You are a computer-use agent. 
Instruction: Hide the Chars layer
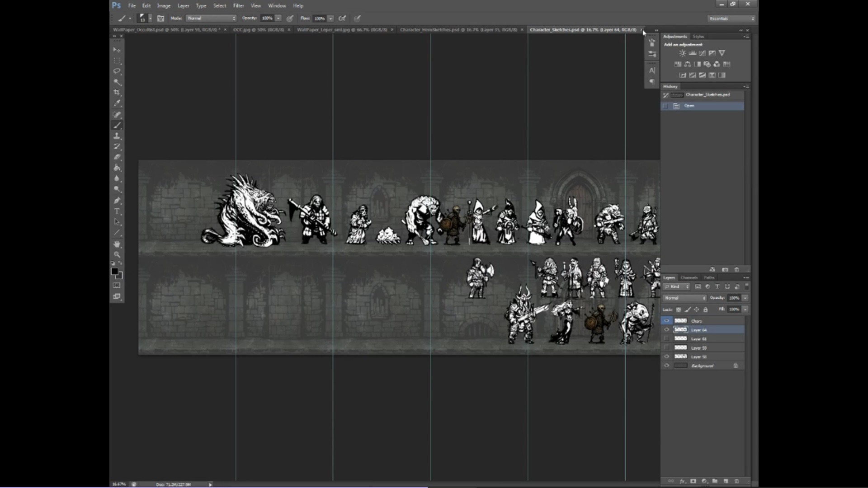(x=666, y=321)
